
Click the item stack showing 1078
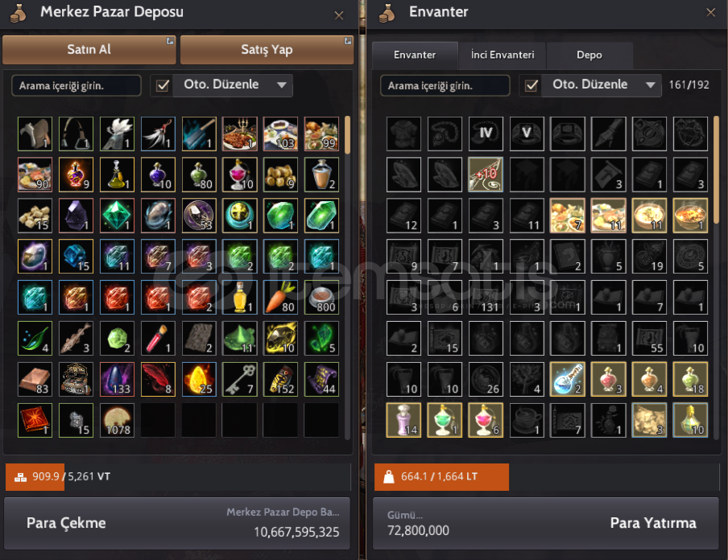click(x=117, y=420)
